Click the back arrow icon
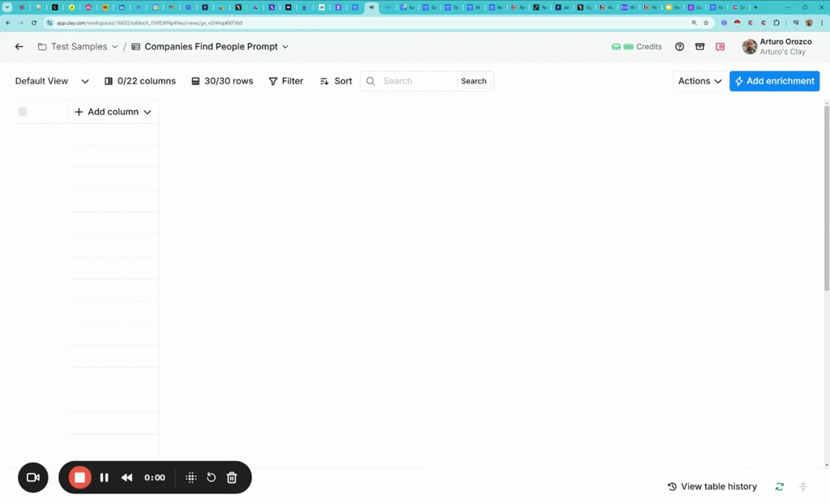The height and width of the screenshot is (504, 830). click(x=19, y=47)
